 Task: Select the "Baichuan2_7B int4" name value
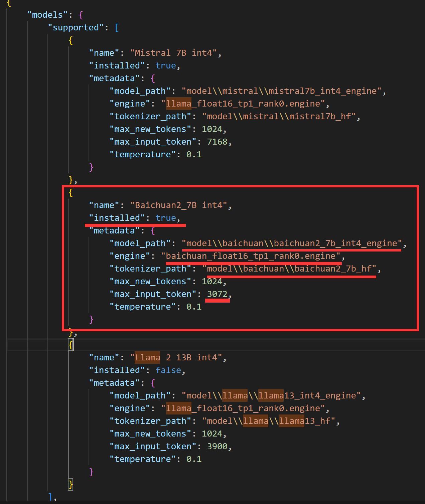coord(179,205)
